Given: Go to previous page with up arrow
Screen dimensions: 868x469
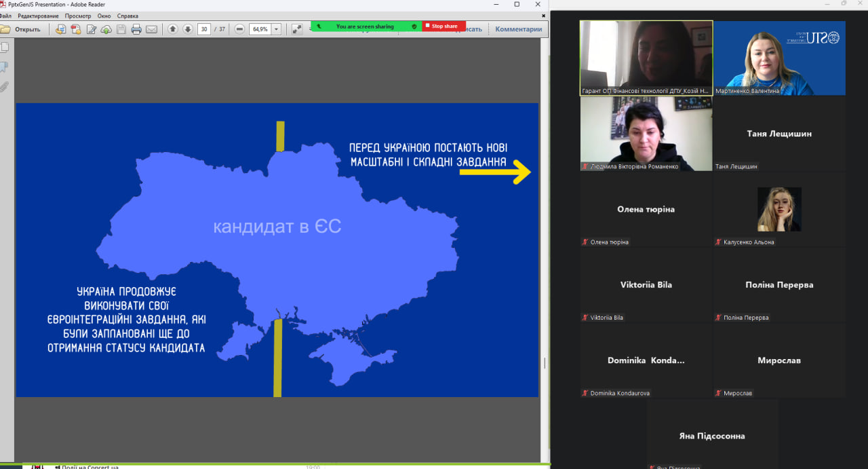Looking at the screenshot, I should click(x=172, y=29).
